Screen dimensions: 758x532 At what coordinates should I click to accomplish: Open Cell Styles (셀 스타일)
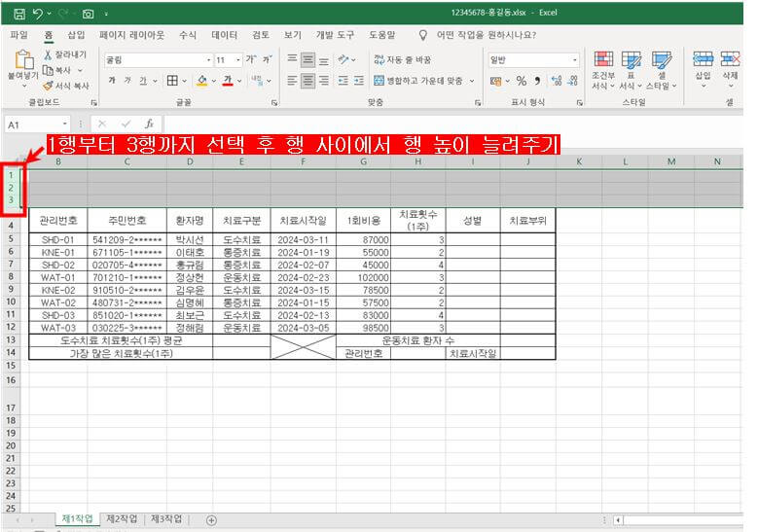click(662, 71)
